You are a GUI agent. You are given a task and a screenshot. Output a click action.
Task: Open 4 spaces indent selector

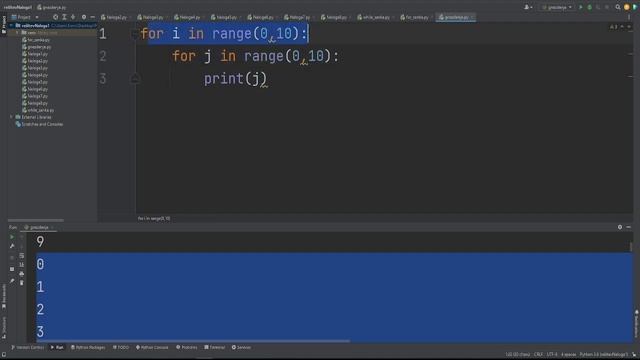tap(569, 354)
